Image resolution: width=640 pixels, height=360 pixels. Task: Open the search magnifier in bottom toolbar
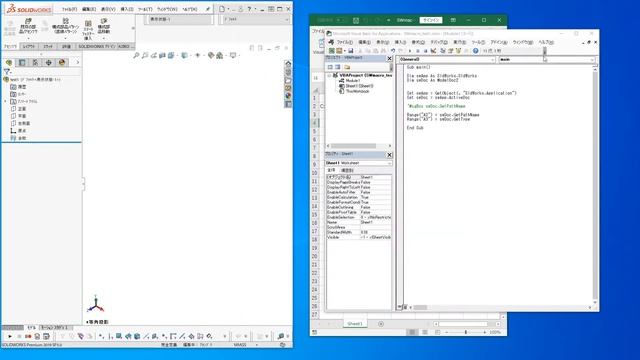click(280, 336)
